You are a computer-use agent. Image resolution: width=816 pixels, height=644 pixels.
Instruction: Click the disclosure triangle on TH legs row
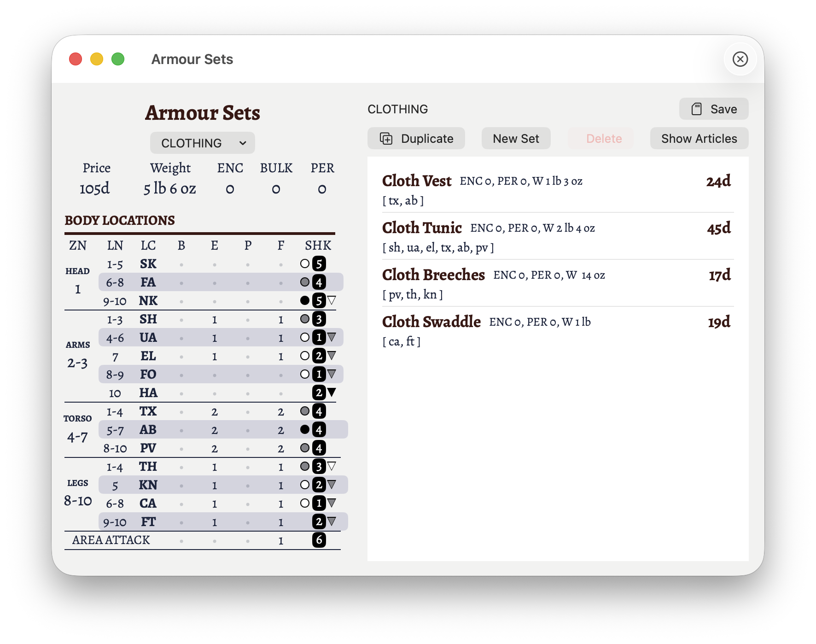[x=332, y=466]
